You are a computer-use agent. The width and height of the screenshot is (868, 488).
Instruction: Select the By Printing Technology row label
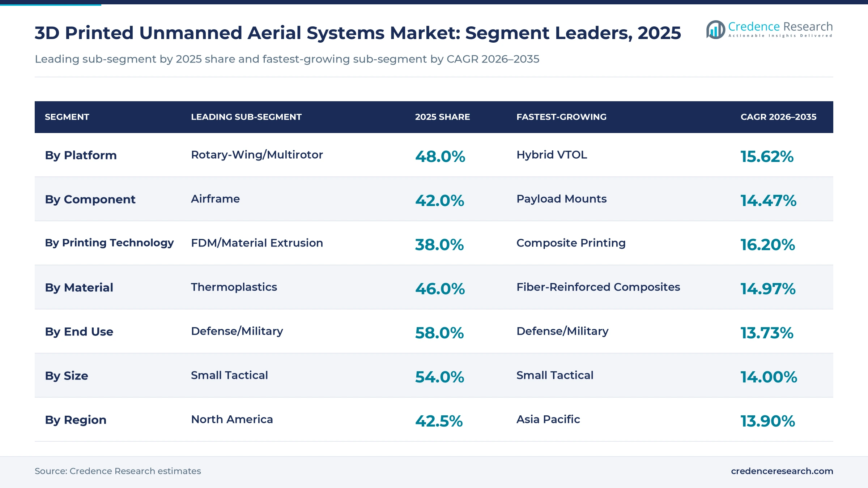point(109,243)
